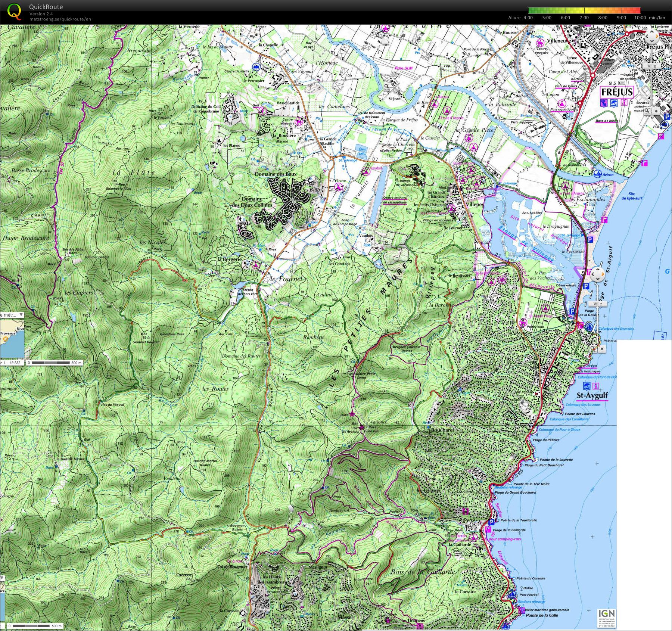The height and width of the screenshot is (631, 672).
Task: Pan down with the arrow control near Fréjus Plage
Action: [652, 41]
